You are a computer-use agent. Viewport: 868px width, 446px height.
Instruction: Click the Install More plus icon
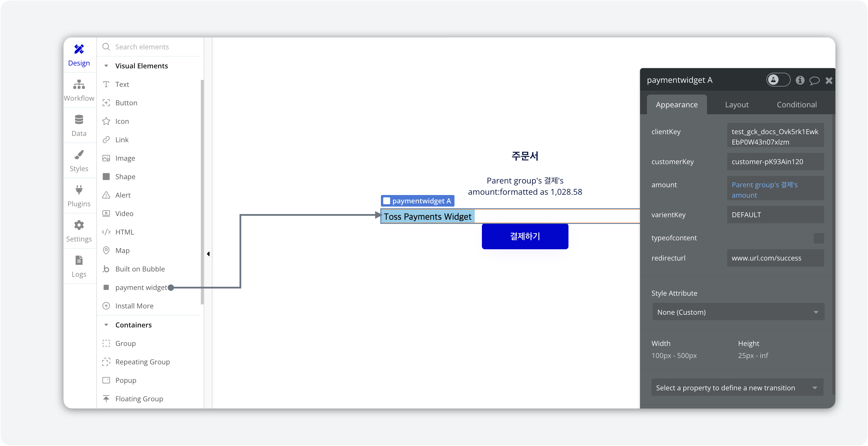click(106, 306)
